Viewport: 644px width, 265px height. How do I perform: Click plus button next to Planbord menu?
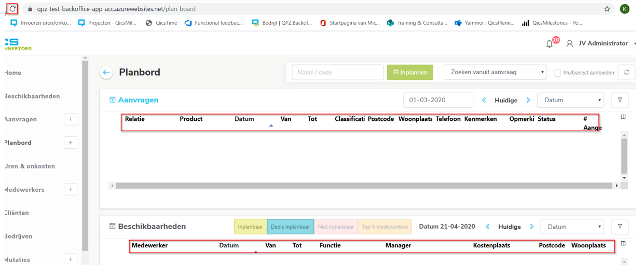pos(71,143)
